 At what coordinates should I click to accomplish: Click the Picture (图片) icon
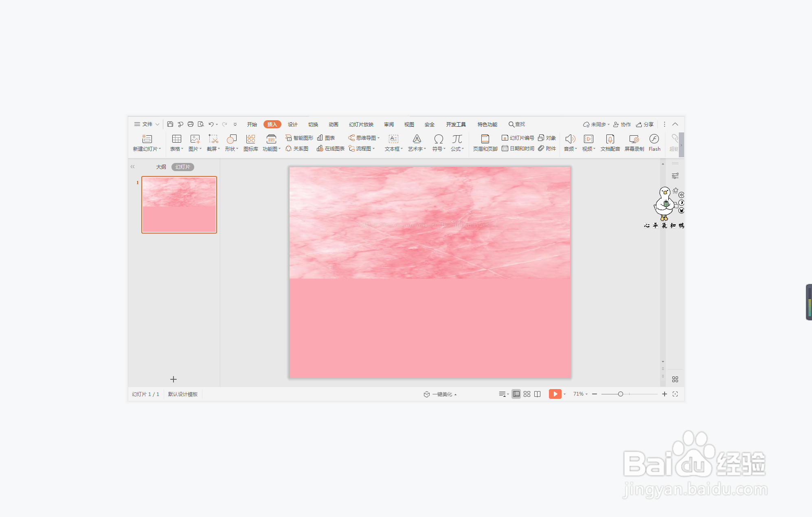coord(195,139)
